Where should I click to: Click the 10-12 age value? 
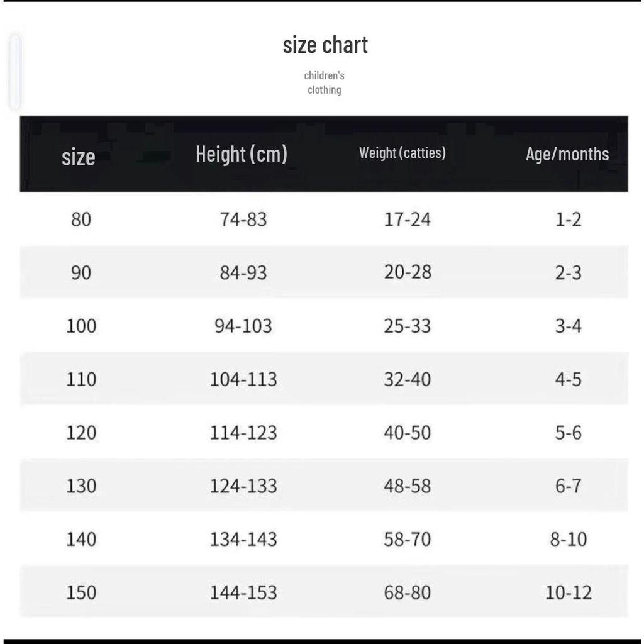(x=569, y=592)
